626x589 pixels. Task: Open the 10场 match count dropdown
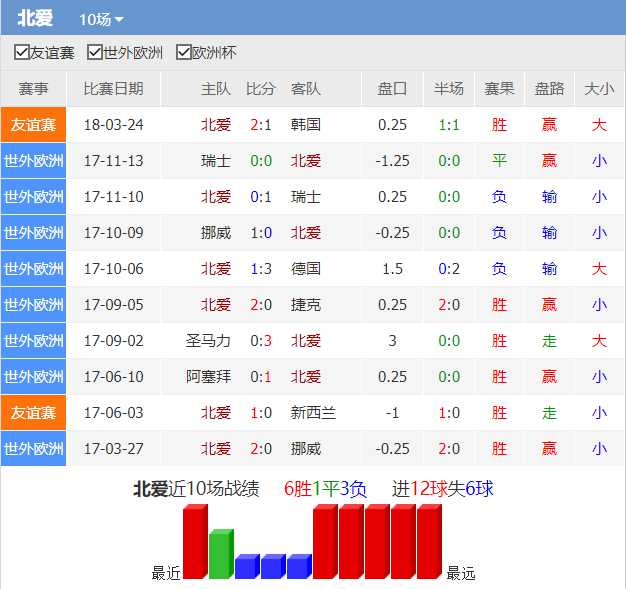tap(101, 20)
